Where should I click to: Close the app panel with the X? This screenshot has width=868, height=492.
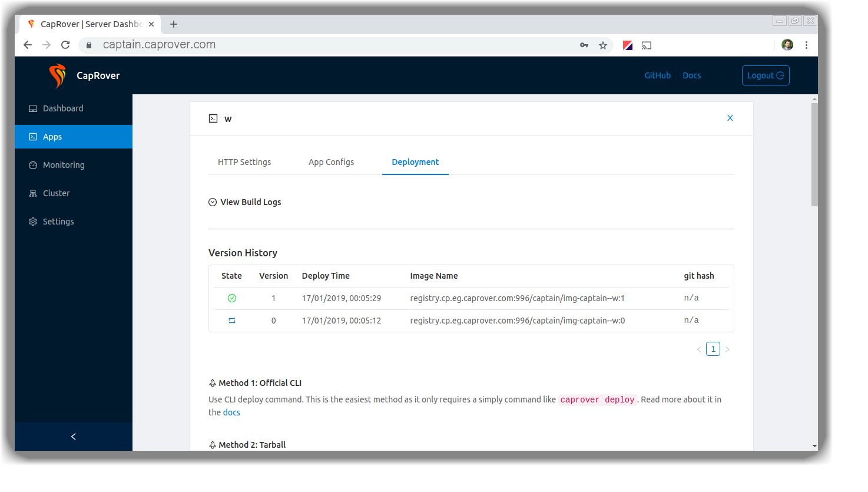pyautogui.click(x=730, y=118)
